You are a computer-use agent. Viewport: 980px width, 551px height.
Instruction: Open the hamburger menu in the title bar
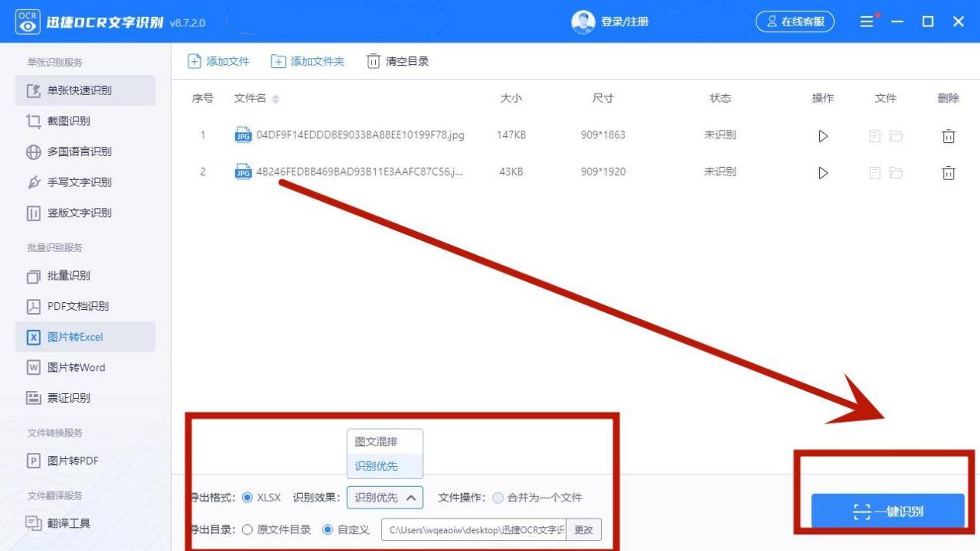[x=867, y=22]
